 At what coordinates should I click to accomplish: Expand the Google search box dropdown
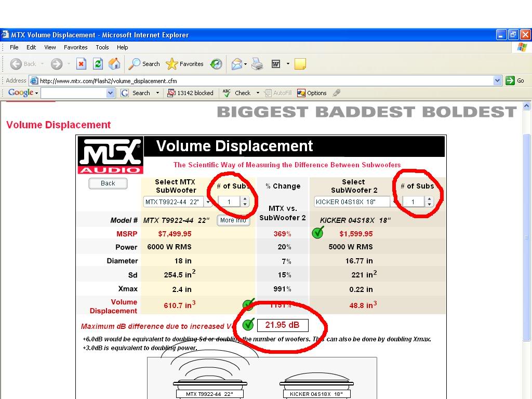[x=110, y=93]
